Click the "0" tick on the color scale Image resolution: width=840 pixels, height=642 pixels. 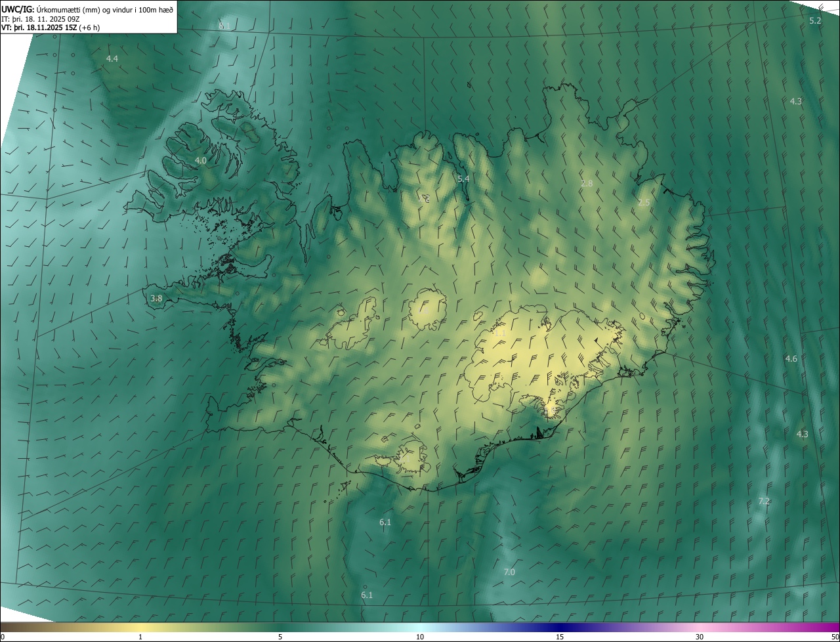(x=3, y=637)
